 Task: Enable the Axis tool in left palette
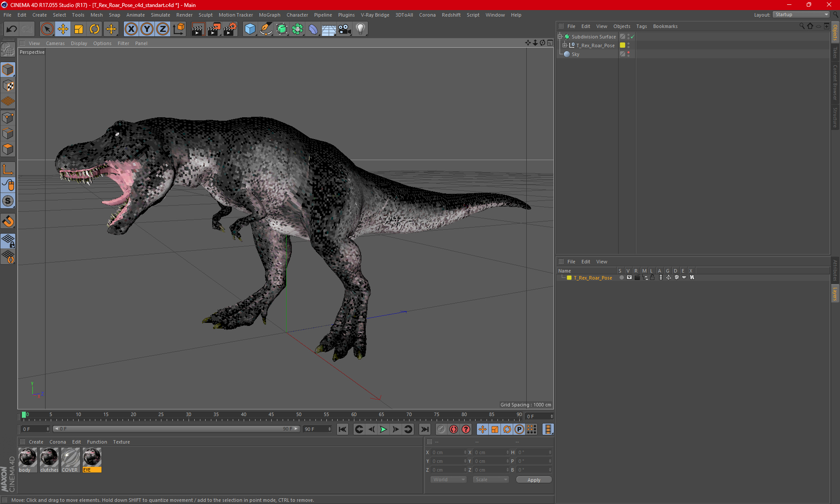(8, 169)
